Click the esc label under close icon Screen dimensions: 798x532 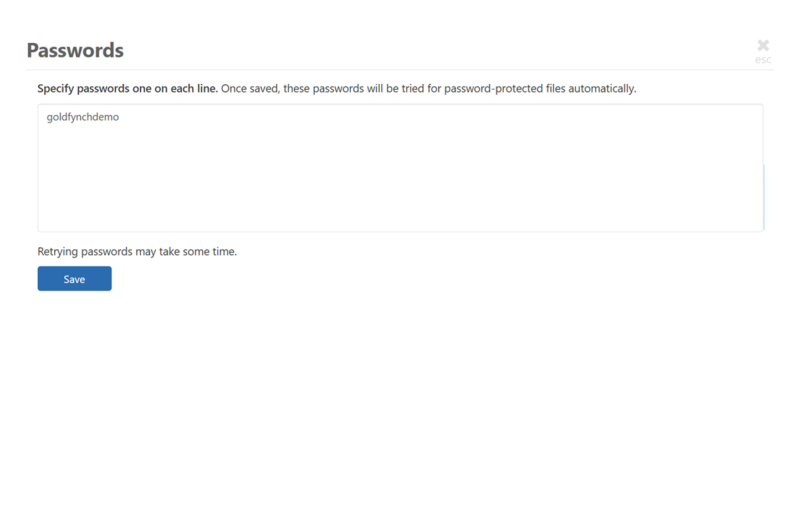763,60
